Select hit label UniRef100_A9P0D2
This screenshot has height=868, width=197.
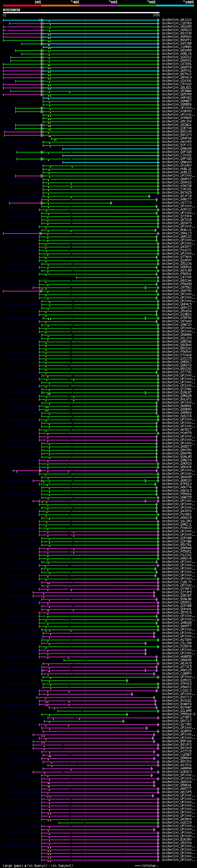(177, 98)
